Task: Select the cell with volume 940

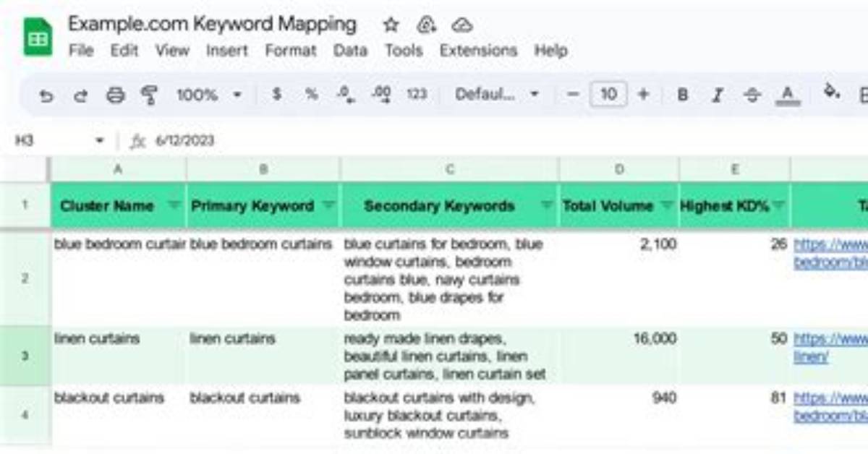Action: [x=619, y=415]
